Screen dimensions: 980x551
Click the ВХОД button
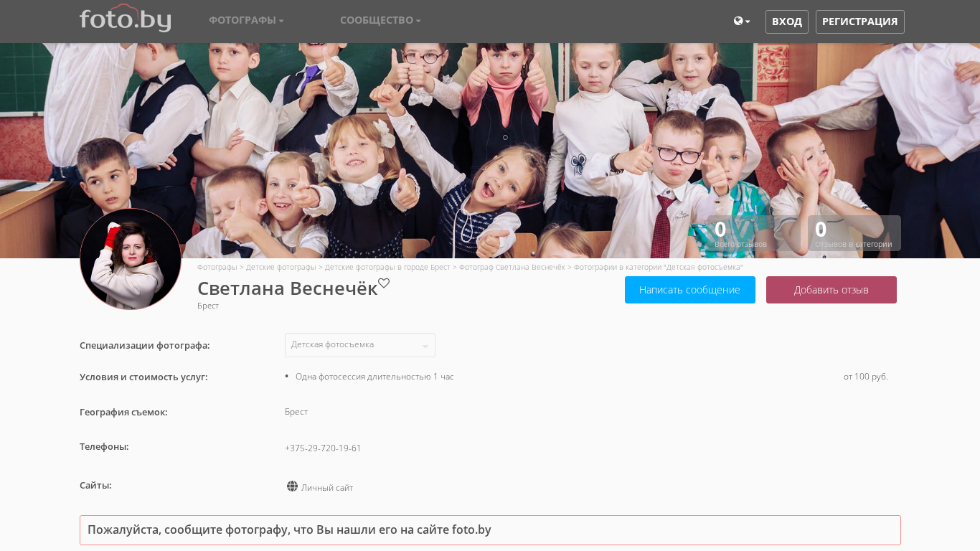787,22
